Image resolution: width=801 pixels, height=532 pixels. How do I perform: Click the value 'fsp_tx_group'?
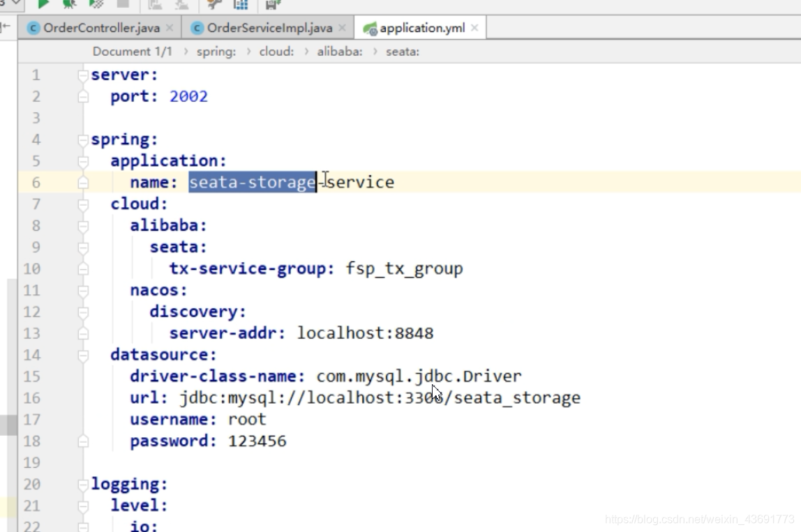click(404, 269)
